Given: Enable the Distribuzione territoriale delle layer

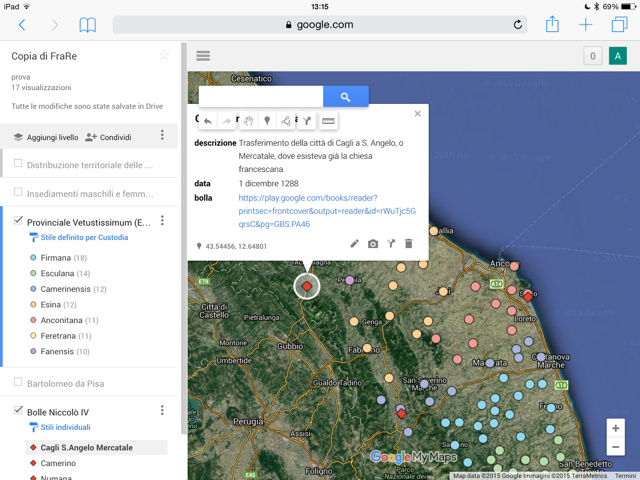Looking at the screenshot, I should [x=18, y=163].
